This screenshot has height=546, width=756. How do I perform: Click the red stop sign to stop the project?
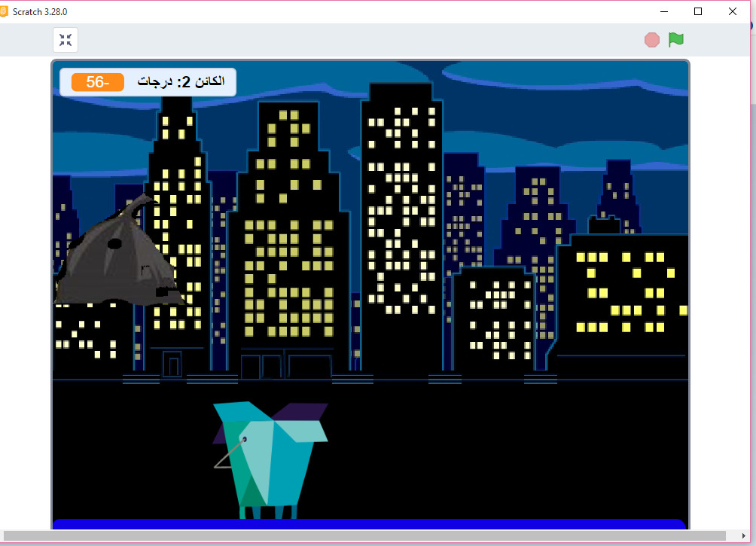[652, 40]
